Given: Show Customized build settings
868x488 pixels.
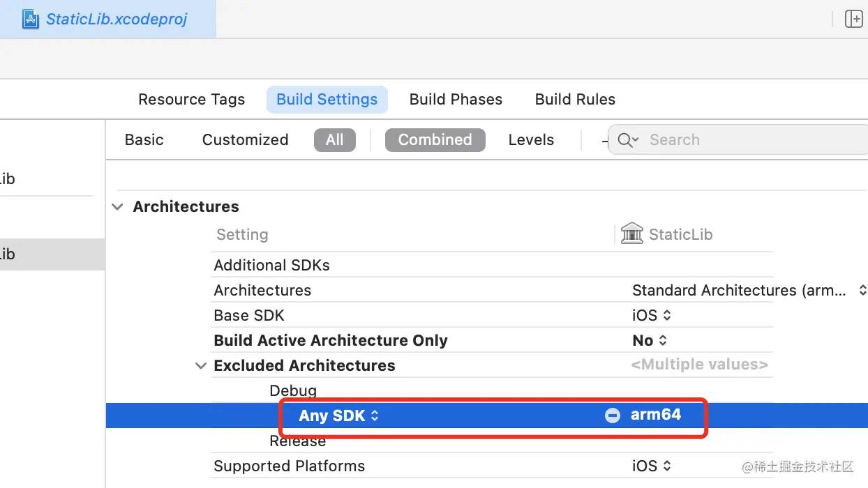Looking at the screenshot, I should 245,140.
